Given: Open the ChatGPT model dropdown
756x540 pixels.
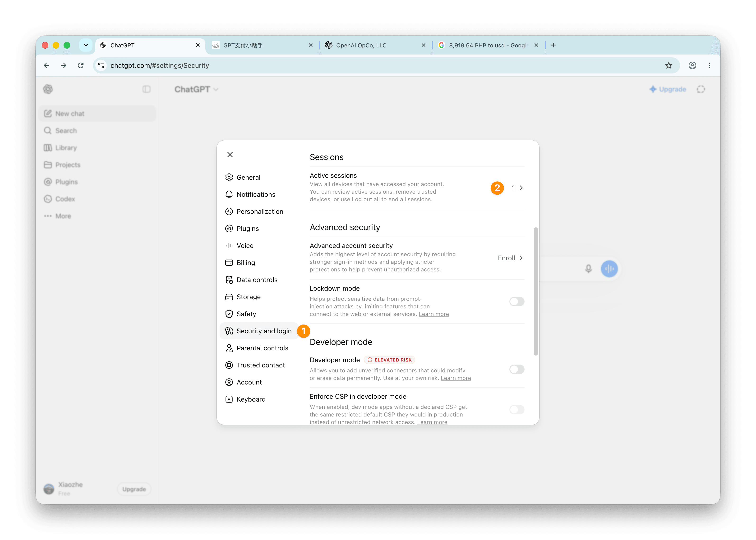Looking at the screenshot, I should point(196,89).
